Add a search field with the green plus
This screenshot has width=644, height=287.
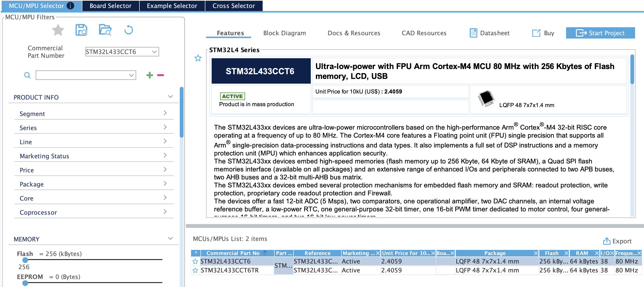tap(149, 75)
